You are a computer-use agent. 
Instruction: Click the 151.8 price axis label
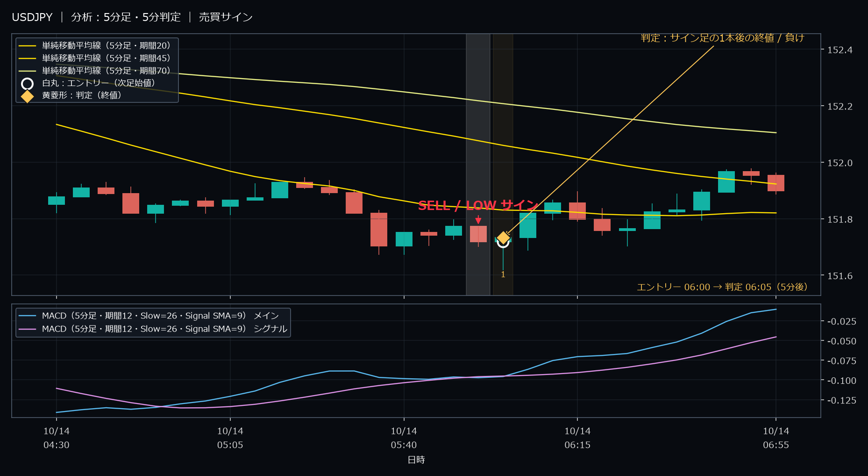840,219
